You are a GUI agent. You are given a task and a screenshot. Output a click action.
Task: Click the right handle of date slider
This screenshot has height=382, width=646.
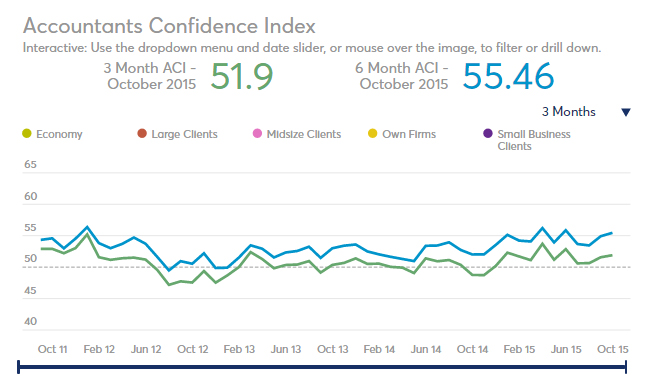pos(626,367)
